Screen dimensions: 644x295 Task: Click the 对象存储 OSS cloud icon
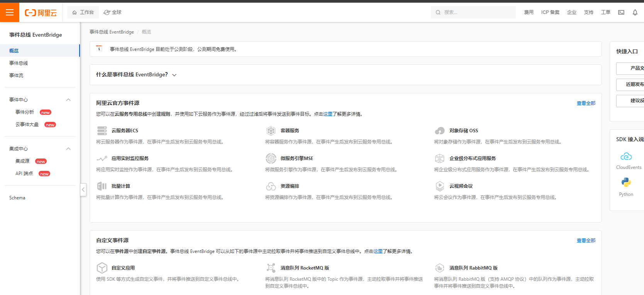(x=440, y=131)
